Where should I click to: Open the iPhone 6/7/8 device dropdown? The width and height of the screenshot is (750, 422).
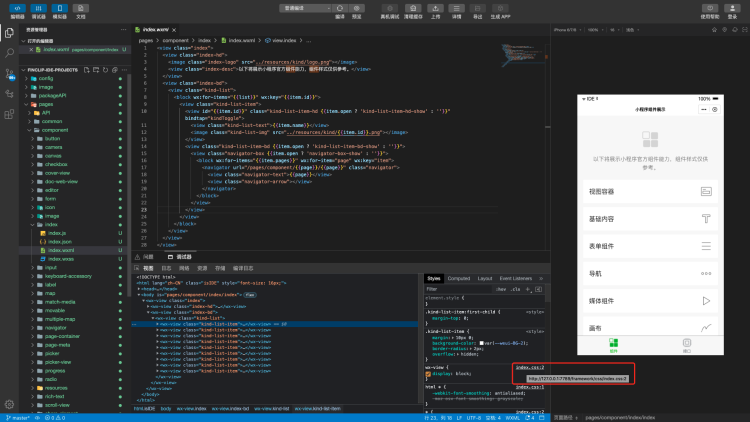[x=567, y=30]
